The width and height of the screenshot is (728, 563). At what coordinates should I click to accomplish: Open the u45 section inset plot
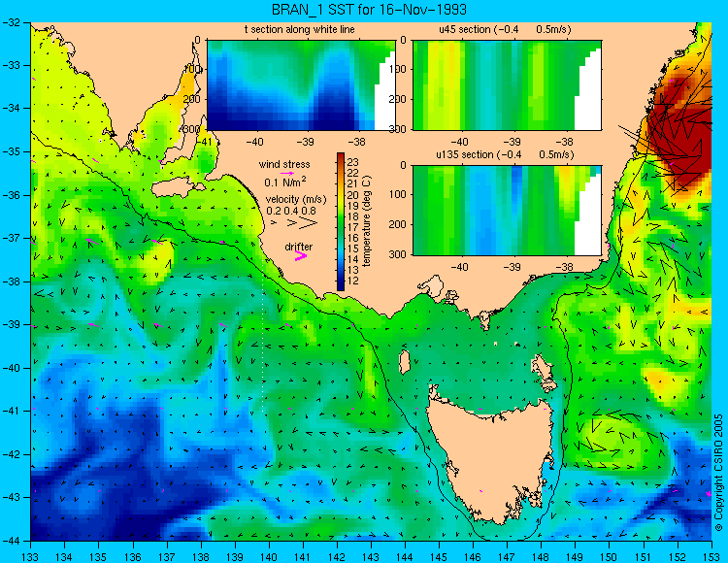coord(507,85)
